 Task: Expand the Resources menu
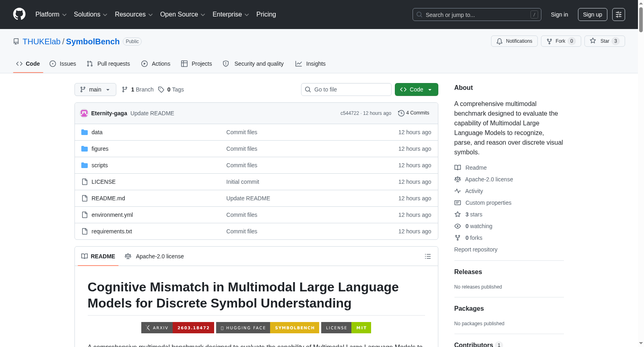(x=134, y=15)
